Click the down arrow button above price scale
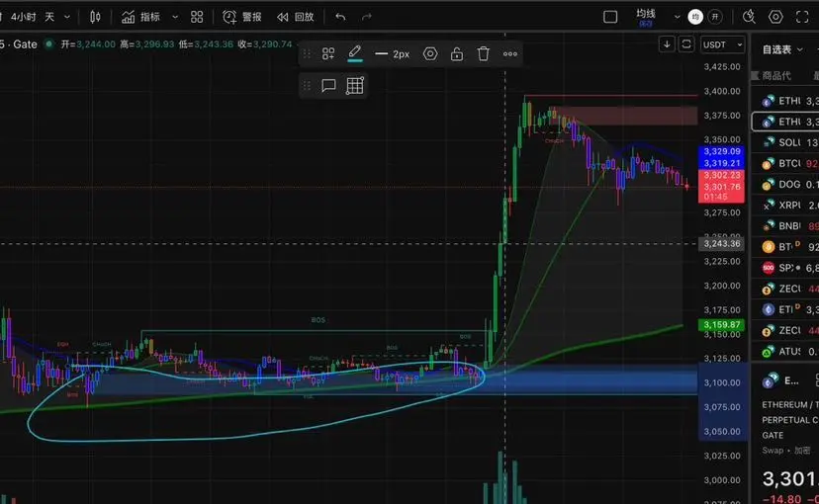The height and width of the screenshot is (504, 819). (667, 44)
